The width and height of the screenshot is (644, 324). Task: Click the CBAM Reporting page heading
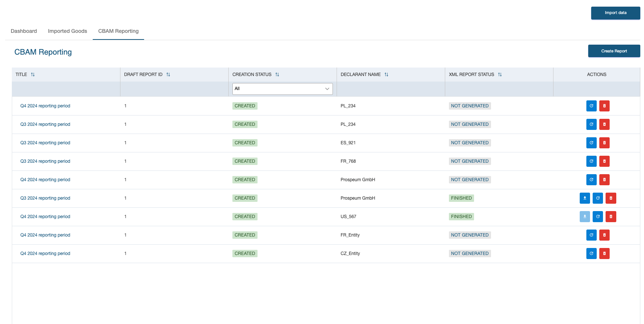[x=43, y=52]
